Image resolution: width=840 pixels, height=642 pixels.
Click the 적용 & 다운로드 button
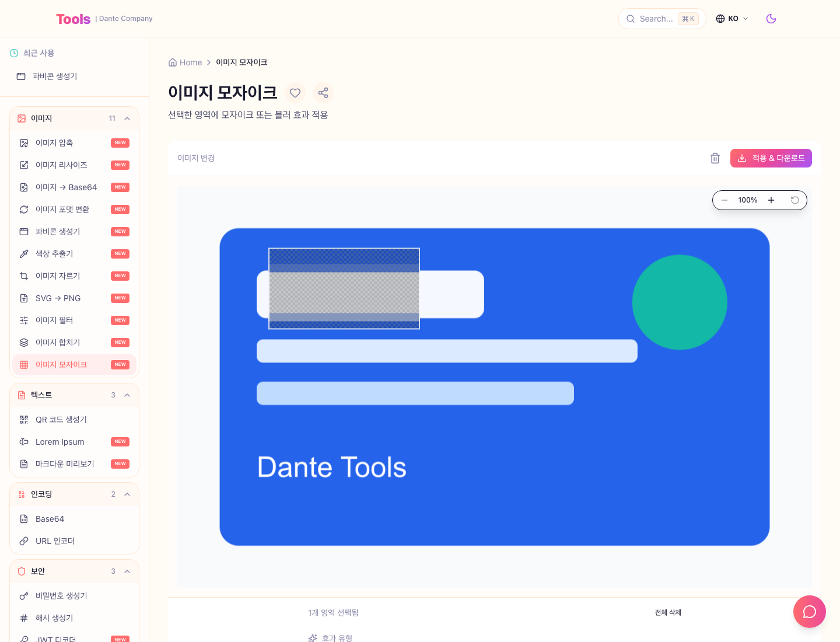pyautogui.click(x=771, y=158)
